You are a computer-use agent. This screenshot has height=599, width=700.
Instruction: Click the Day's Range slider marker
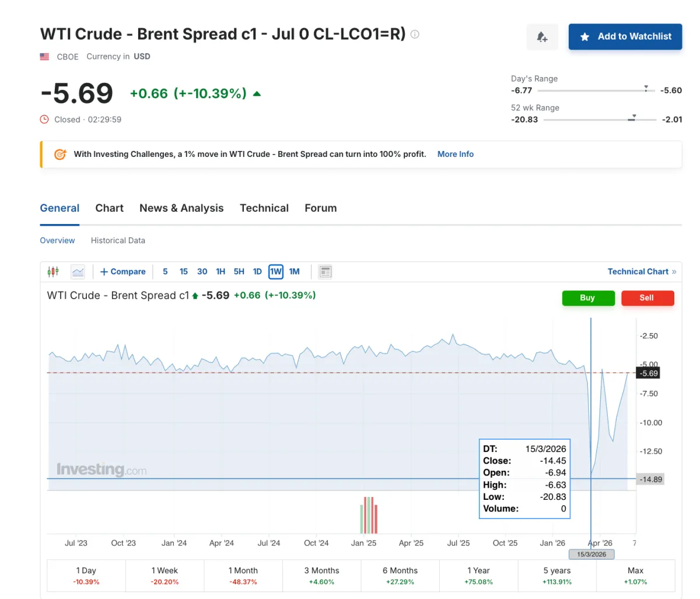coord(646,88)
